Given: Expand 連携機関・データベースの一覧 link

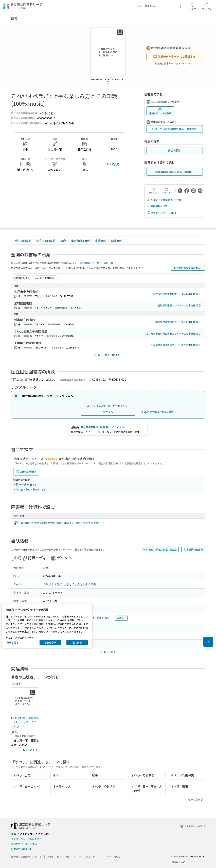Looking at the screenshot, I should (x=98, y=263).
